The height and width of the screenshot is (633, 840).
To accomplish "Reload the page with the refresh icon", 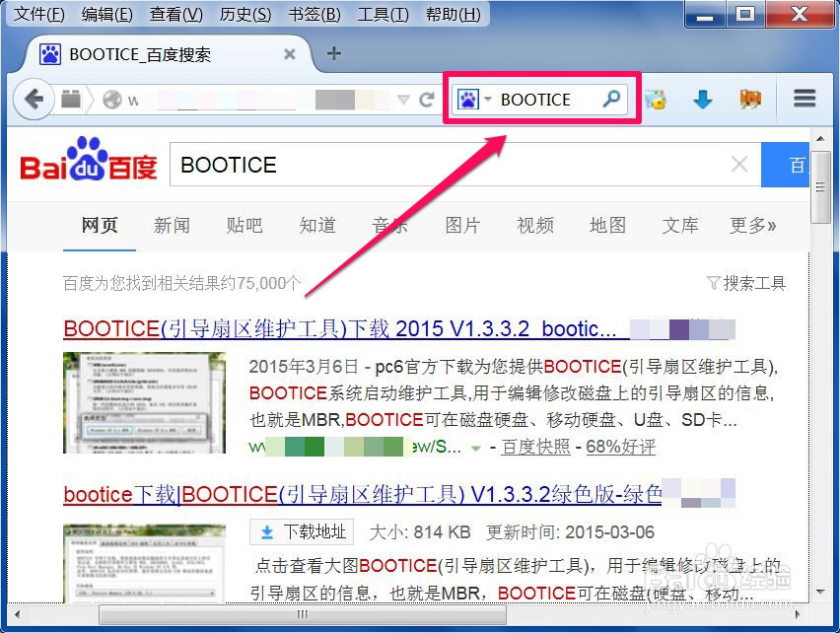I will coord(428,99).
